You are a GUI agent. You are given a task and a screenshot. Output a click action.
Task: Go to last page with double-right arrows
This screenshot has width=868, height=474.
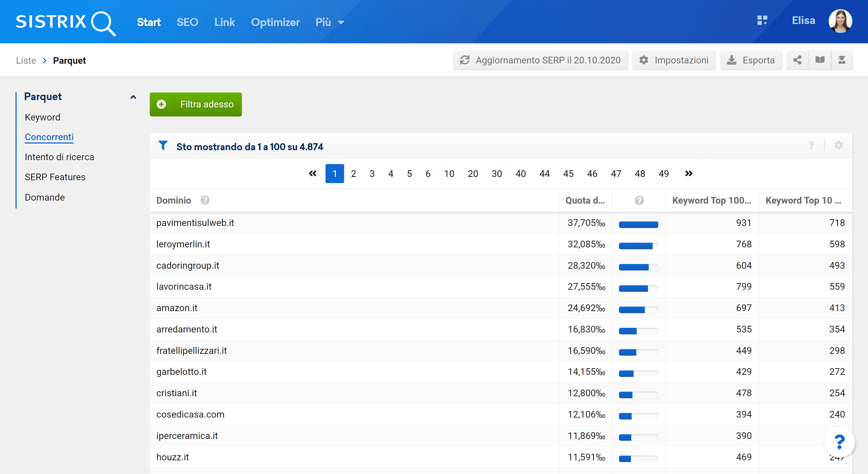pyautogui.click(x=688, y=174)
